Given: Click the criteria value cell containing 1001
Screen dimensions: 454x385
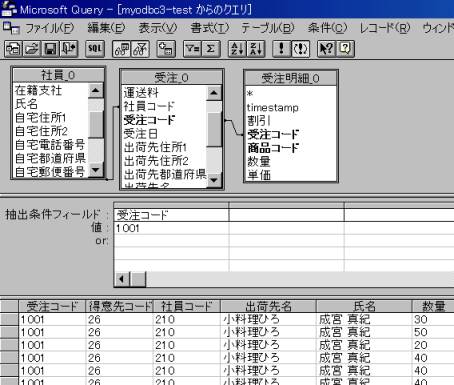Looking at the screenshot, I should [x=171, y=228].
